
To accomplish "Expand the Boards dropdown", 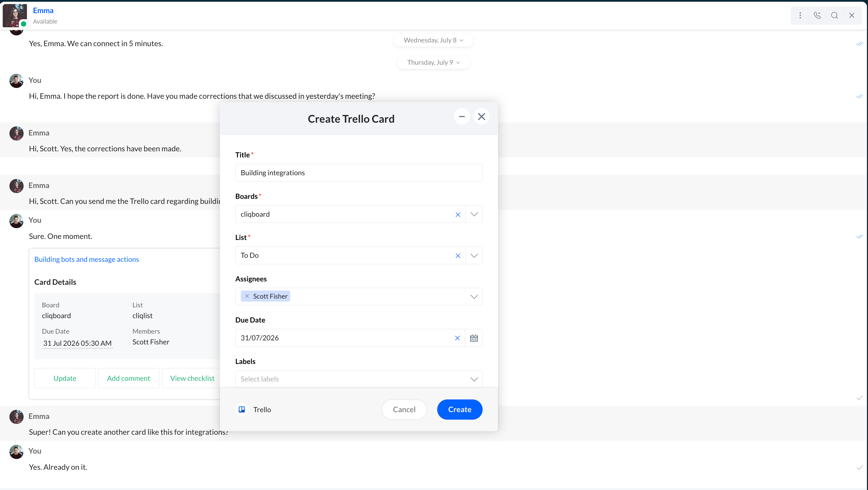I will click(x=474, y=214).
